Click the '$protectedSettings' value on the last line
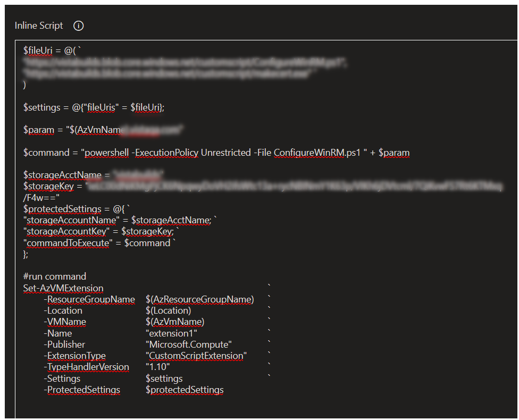The height and width of the screenshot is (420, 519). [x=185, y=390]
